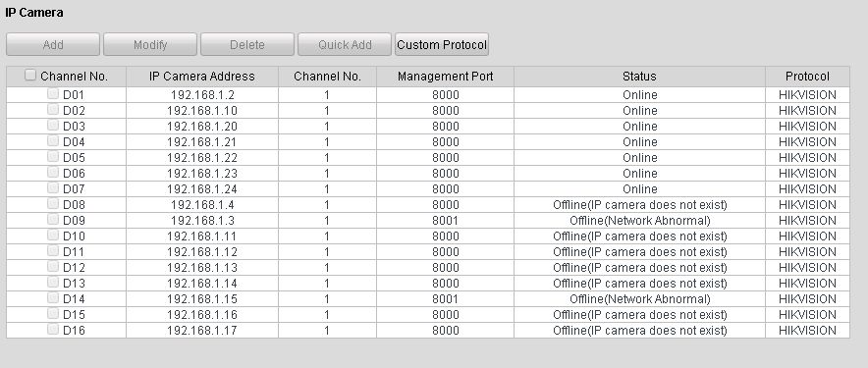The height and width of the screenshot is (368, 868).
Task: Check the D09 channel checkbox
Action: pos(53,220)
